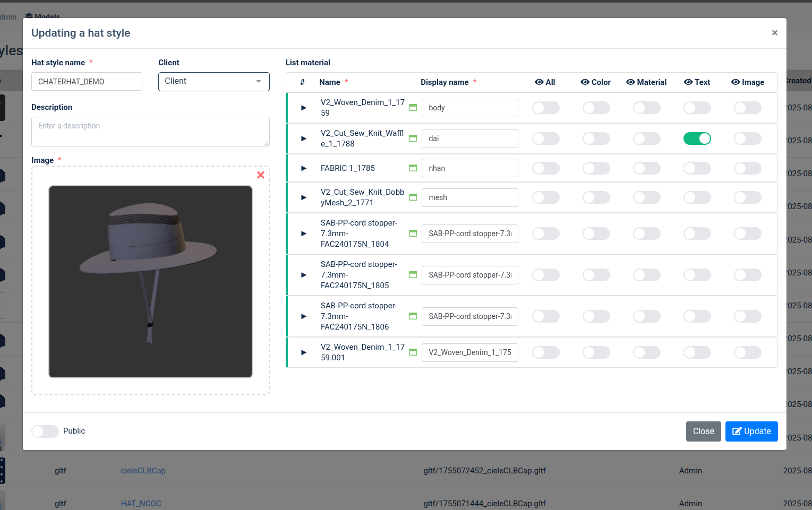Click the green icon beside V2_Cut_Sew_Knit_DobbyMesh_2_1771
The height and width of the screenshot is (510, 812).
(x=413, y=197)
